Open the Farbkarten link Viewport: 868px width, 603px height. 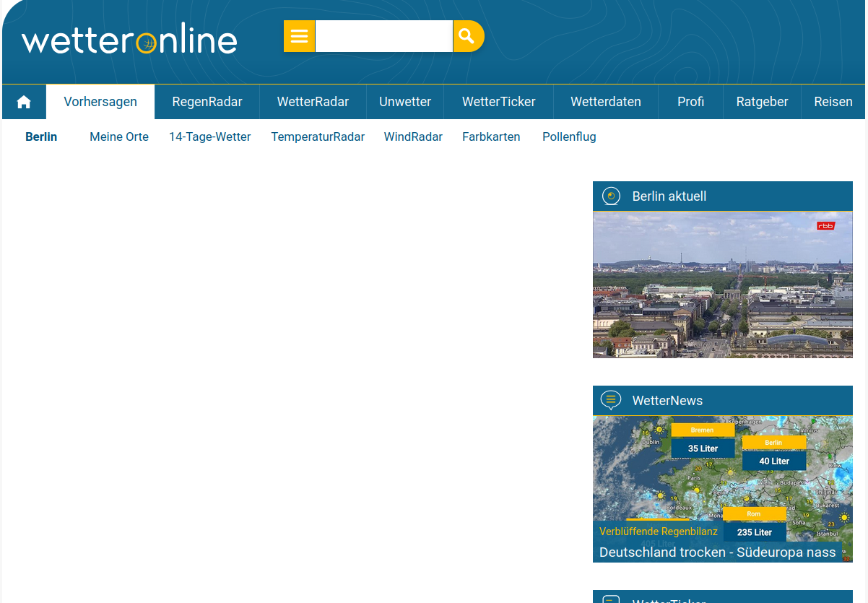[491, 136]
